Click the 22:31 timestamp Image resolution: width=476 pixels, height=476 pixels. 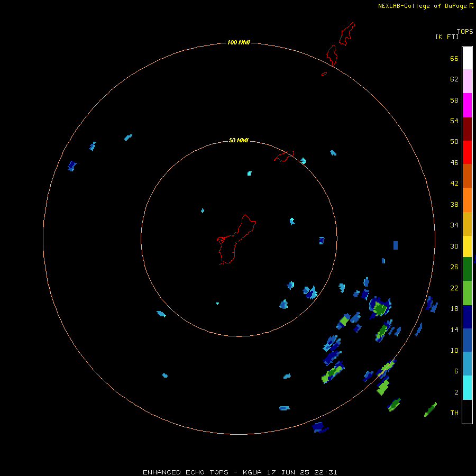coord(326,472)
